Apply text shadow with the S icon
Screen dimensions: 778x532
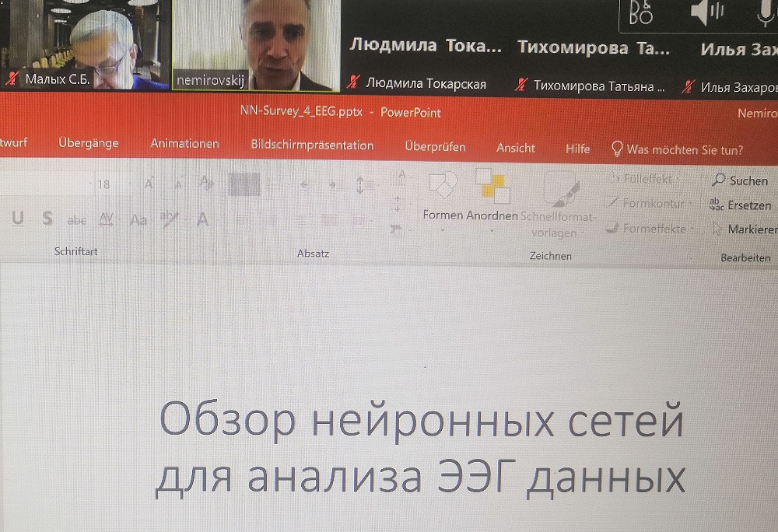[47, 219]
